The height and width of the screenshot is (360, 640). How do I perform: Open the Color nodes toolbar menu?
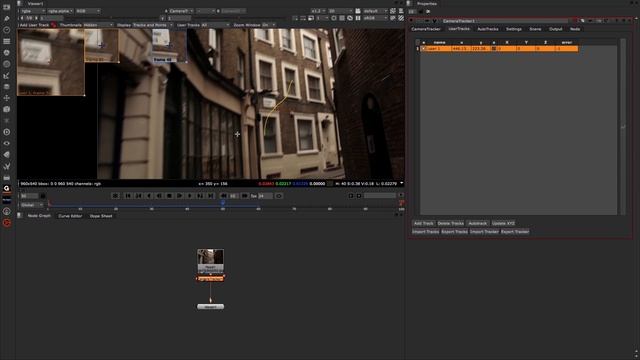click(x=7, y=53)
